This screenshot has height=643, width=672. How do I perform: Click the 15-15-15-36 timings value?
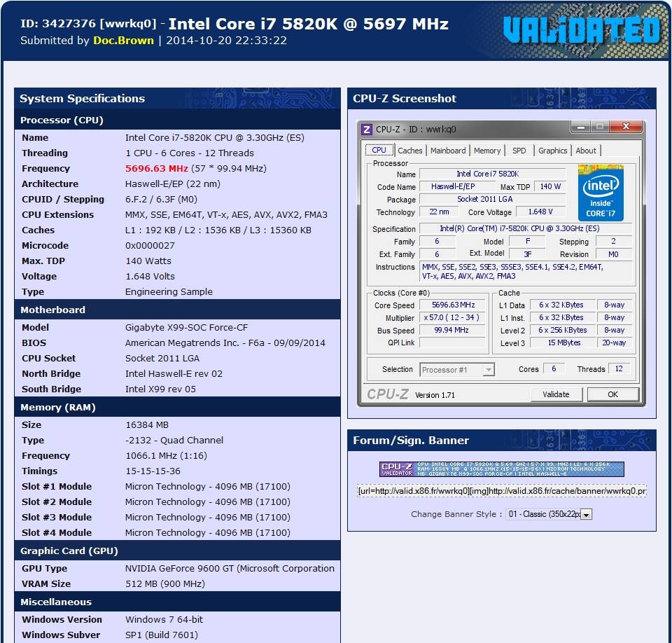click(x=153, y=471)
